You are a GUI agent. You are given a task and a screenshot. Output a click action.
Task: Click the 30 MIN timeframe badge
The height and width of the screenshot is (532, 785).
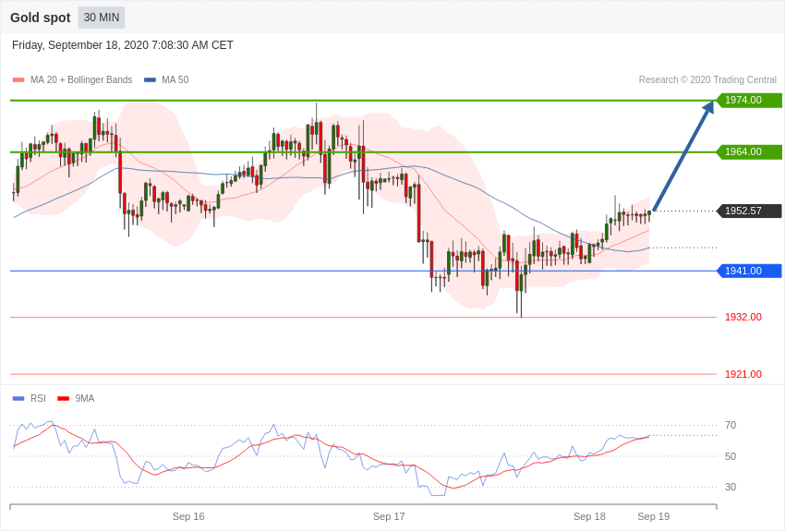[x=102, y=18]
